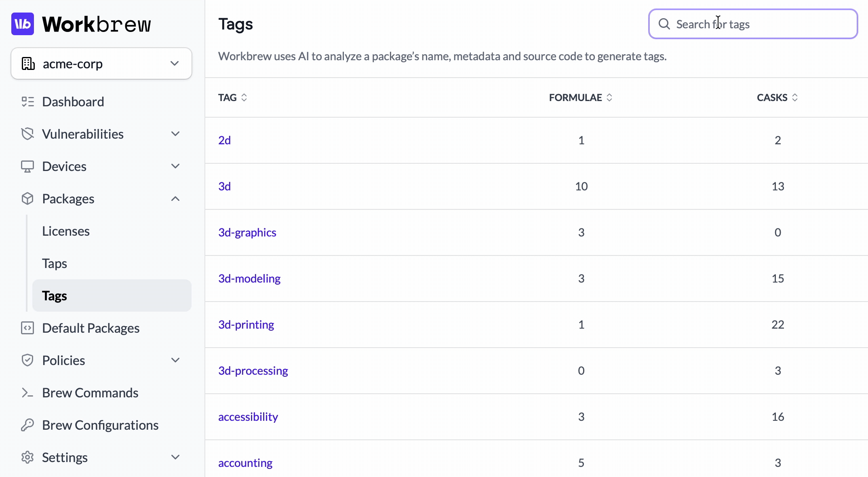Sort the table by the FORMULAE column
Viewport: 868px width, 477px height.
580,97
